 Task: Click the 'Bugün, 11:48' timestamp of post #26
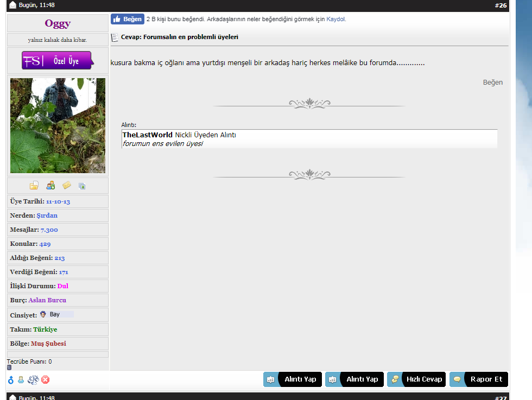(37, 5)
